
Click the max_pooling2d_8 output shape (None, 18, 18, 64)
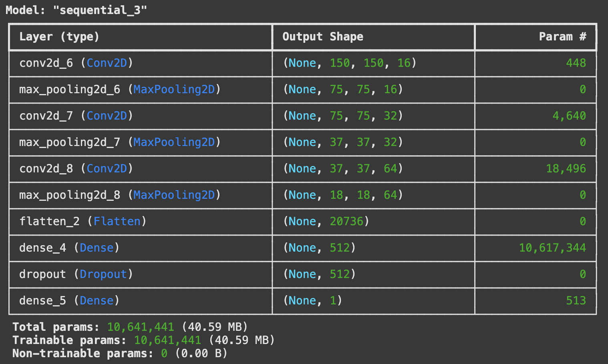tap(342, 195)
